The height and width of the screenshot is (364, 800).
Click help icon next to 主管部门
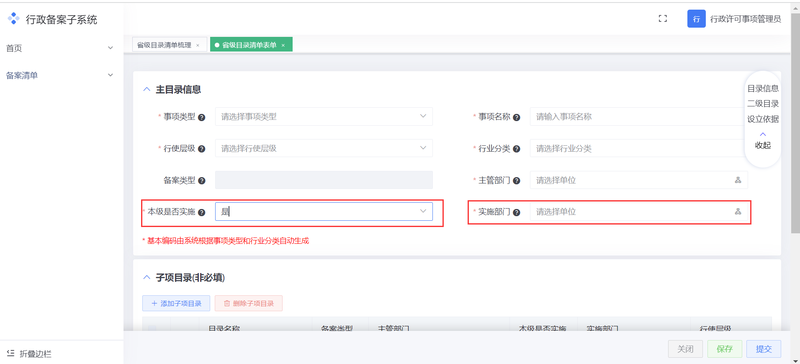516,181
